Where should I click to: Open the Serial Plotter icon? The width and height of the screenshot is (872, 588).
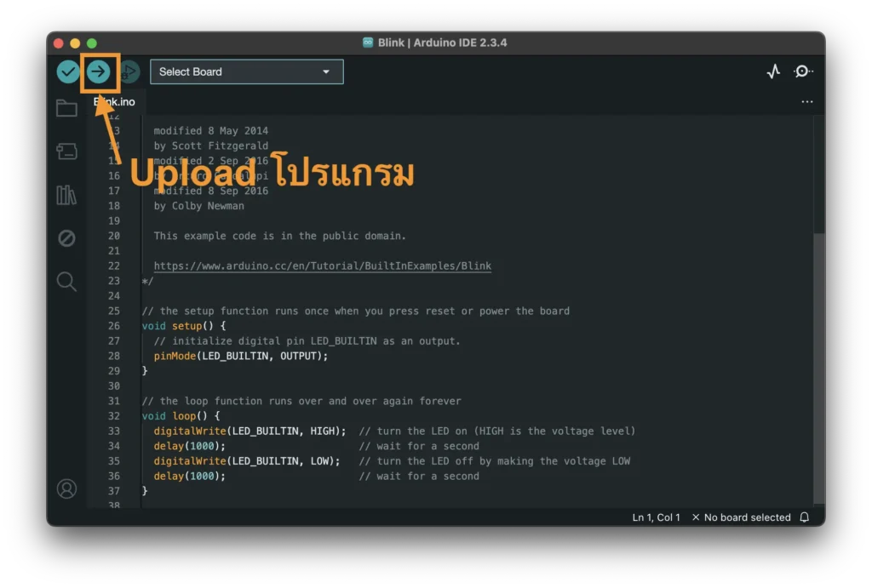click(773, 71)
